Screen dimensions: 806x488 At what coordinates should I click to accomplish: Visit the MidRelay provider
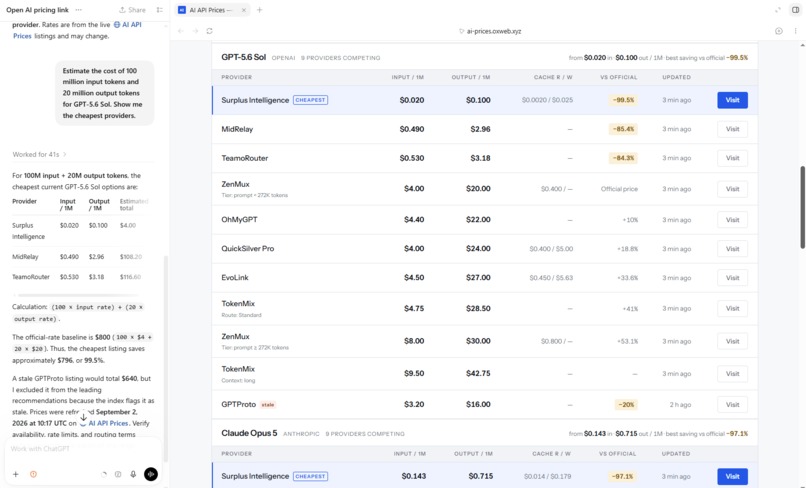(732, 129)
